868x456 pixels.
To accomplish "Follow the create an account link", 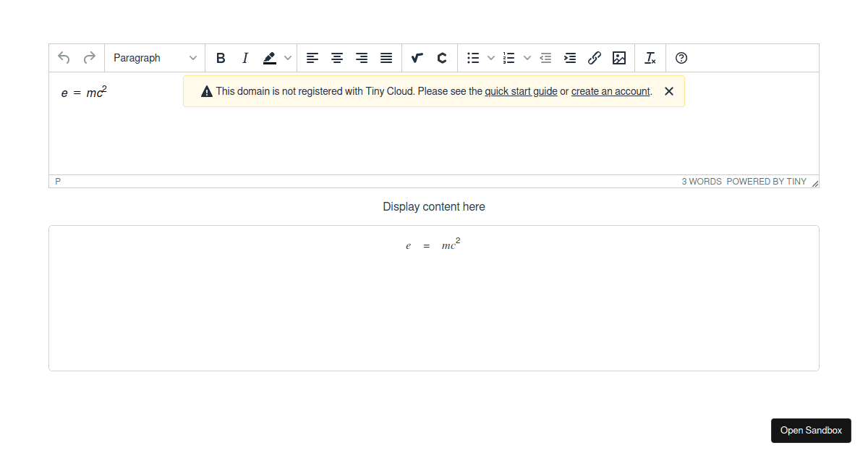I will tap(610, 91).
